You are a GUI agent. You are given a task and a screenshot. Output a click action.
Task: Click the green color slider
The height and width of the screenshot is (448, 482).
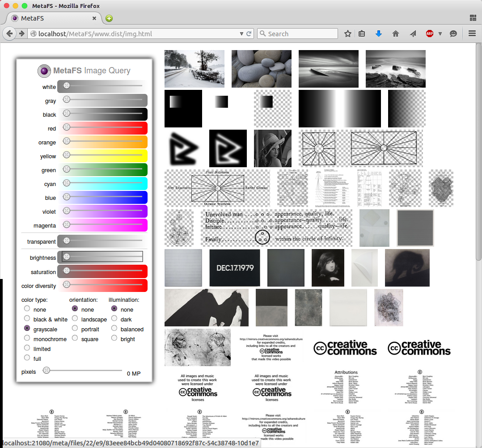tap(103, 169)
